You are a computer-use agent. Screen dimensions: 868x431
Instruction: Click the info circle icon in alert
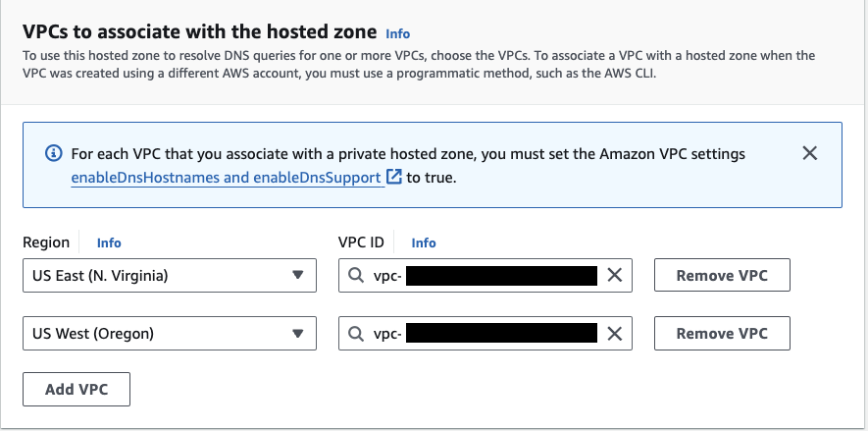53,154
